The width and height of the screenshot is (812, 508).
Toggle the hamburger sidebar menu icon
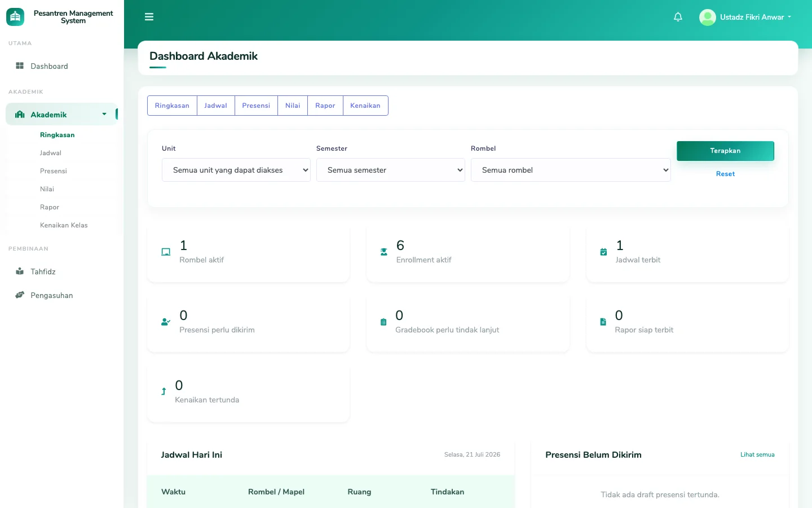point(149,17)
